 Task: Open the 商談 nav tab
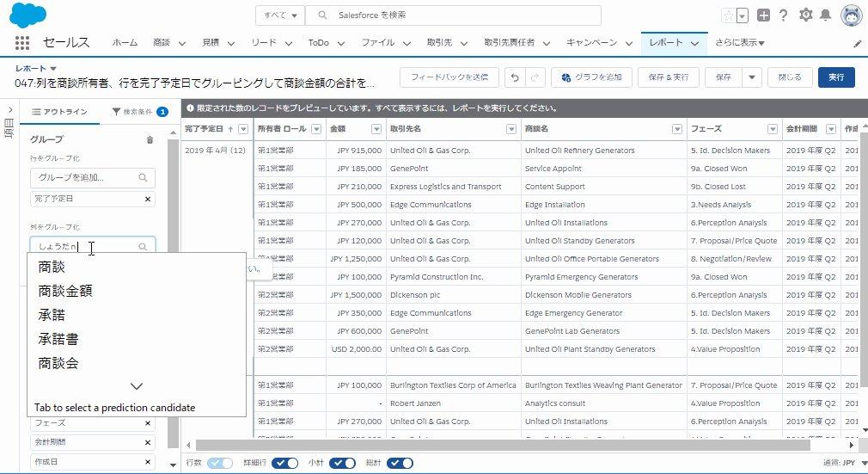pos(161,43)
